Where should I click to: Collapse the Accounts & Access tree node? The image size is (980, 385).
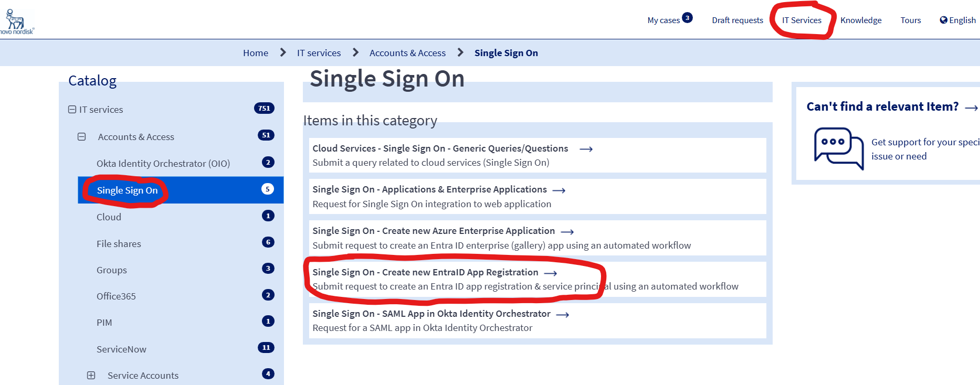(x=81, y=137)
